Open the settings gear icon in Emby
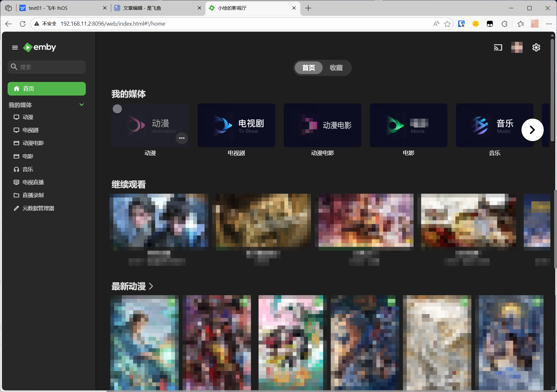The height and width of the screenshot is (392, 557). tap(536, 47)
